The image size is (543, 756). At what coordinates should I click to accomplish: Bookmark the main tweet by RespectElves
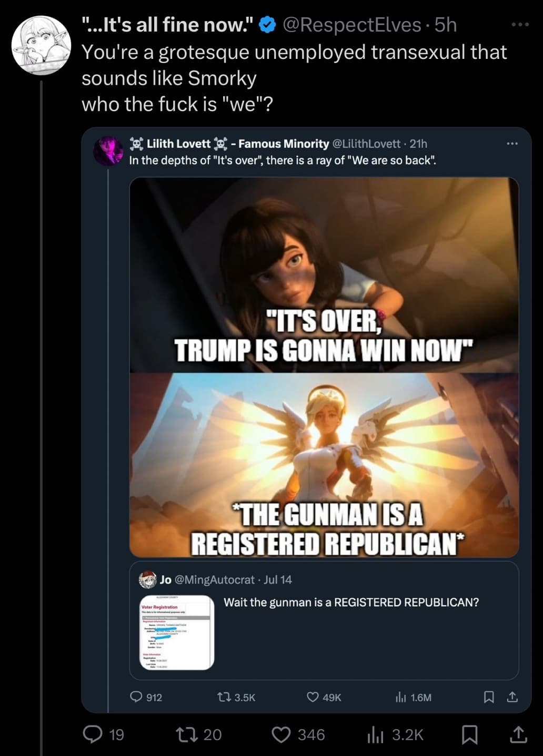click(x=469, y=734)
